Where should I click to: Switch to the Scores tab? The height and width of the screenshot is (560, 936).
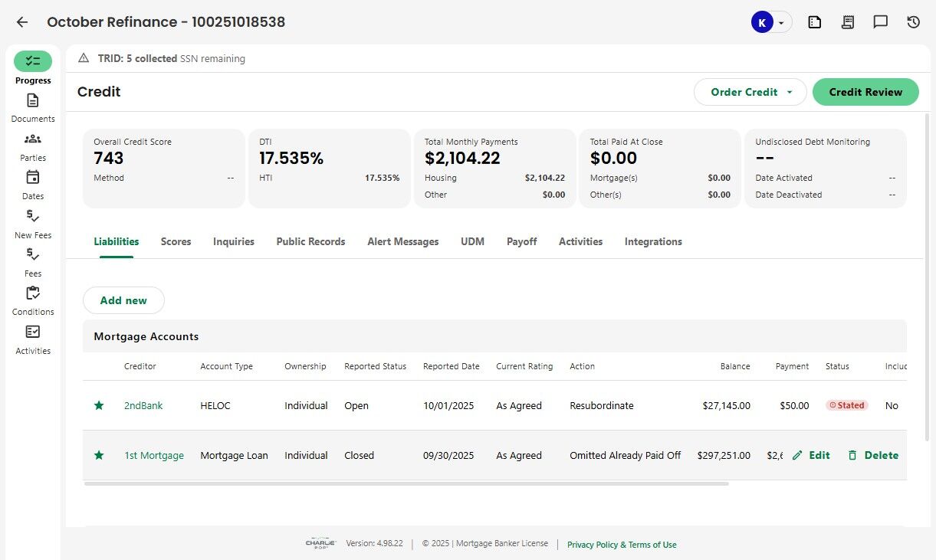[x=176, y=241]
